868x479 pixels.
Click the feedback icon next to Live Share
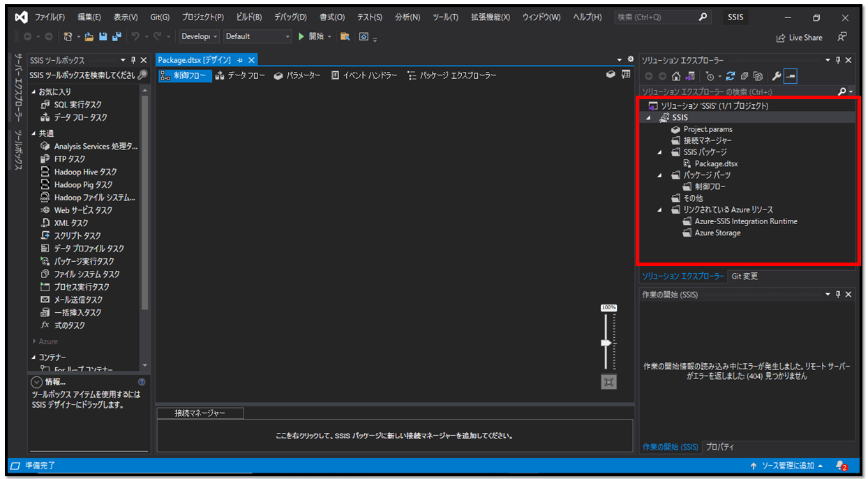842,36
